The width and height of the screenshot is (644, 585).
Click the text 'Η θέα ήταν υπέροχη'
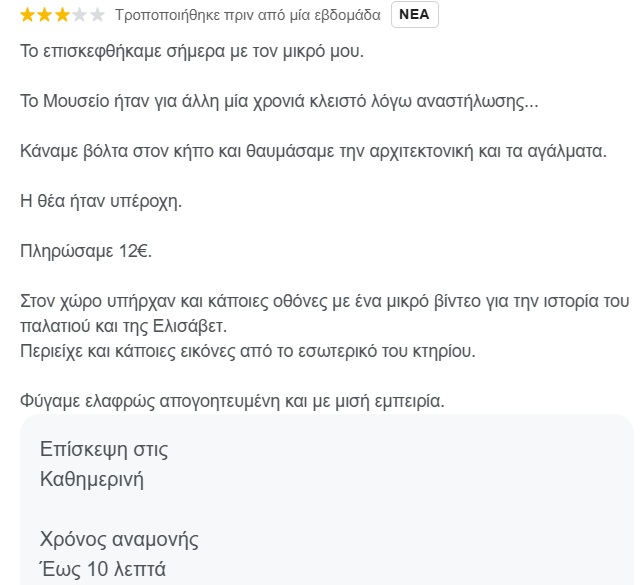click(101, 201)
